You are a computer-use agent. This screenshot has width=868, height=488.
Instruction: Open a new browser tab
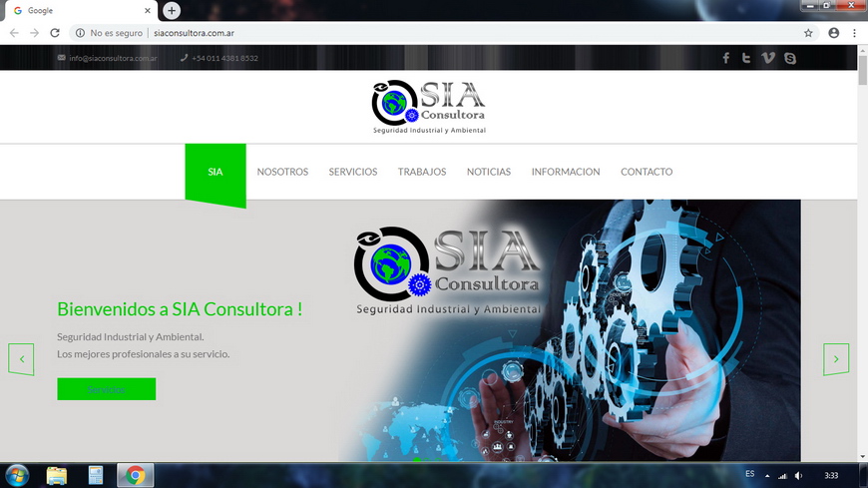tap(172, 10)
